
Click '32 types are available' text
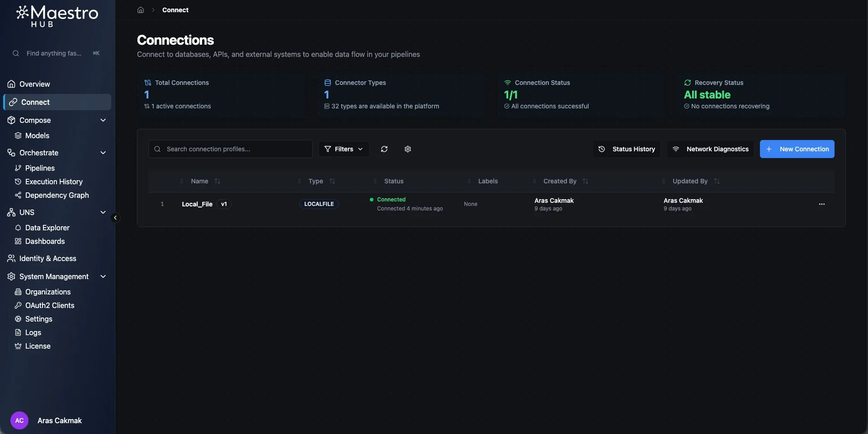click(x=385, y=106)
